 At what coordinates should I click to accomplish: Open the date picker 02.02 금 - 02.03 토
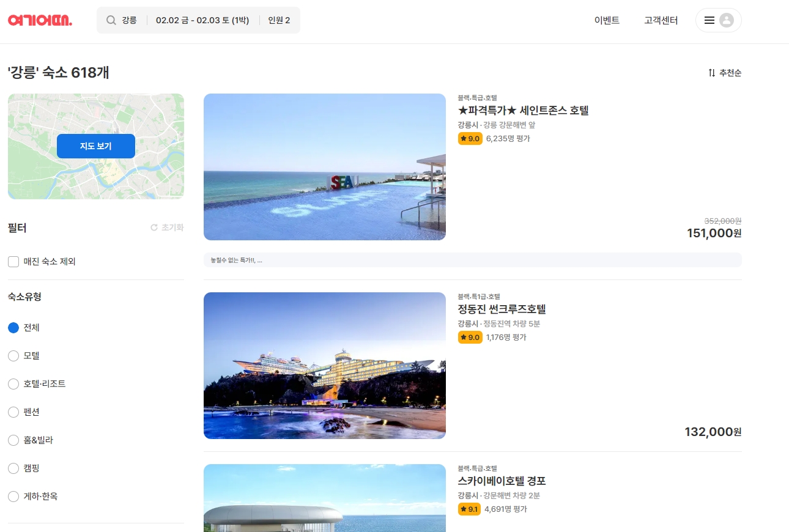tap(202, 20)
